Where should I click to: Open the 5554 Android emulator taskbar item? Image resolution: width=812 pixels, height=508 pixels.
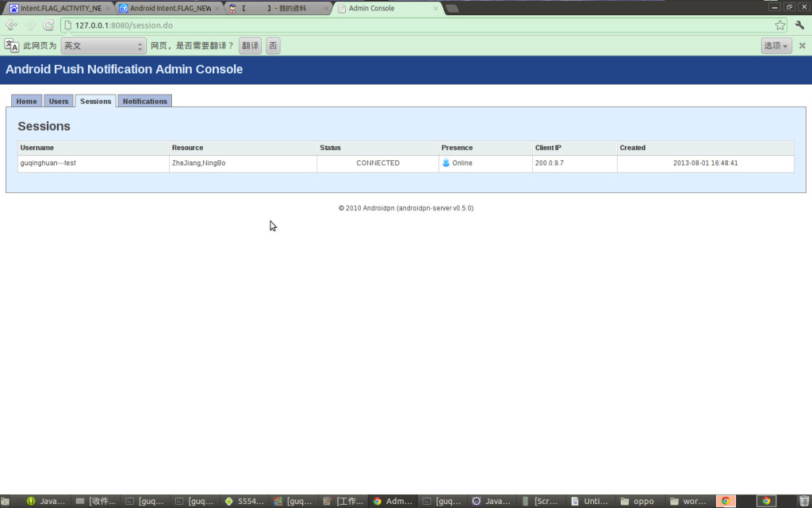tap(245, 502)
